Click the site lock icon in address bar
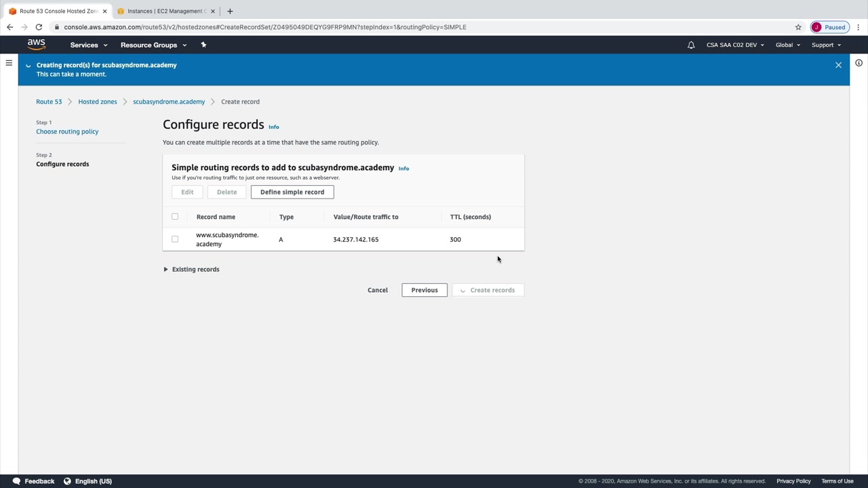The image size is (868, 488). click(x=57, y=27)
